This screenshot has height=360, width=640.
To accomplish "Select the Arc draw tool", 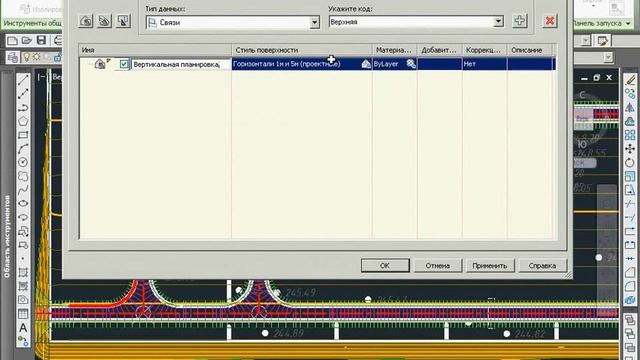I will (x=23, y=149).
